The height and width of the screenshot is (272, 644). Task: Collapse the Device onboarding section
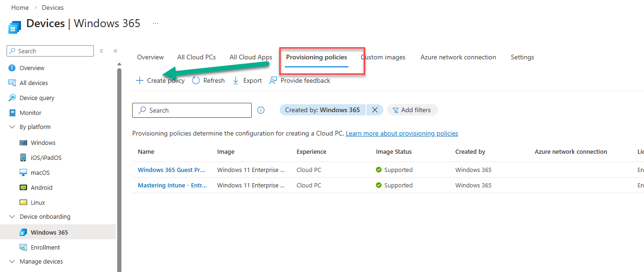12,217
